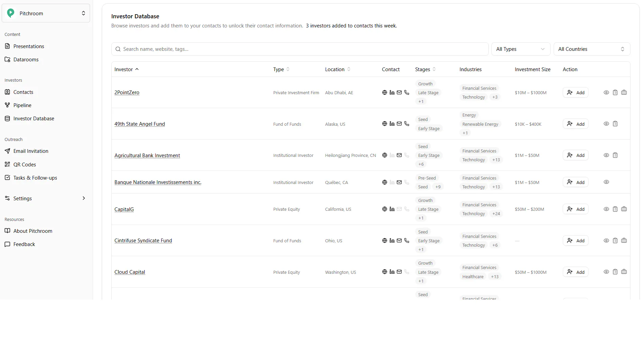
Task: Open Cintrifuse Syndicate Fund's LinkedIn icon
Action: (392, 241)
